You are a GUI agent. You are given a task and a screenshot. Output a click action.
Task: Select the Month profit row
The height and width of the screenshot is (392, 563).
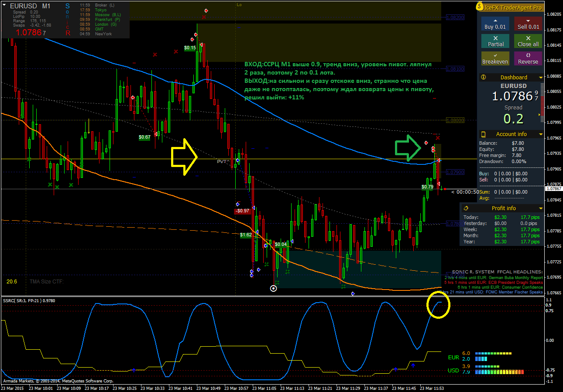click(x=501, y=235)
